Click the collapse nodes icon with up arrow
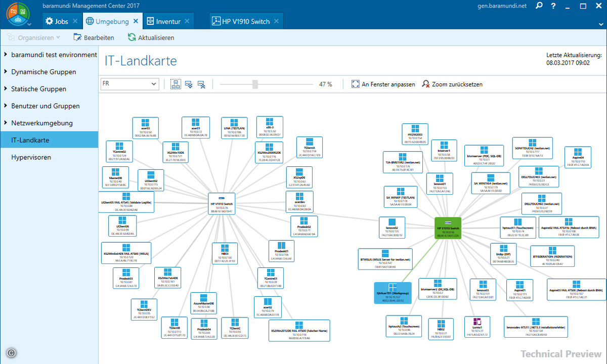The width and height of the screenshot is (607, 364). pos(202,84)
